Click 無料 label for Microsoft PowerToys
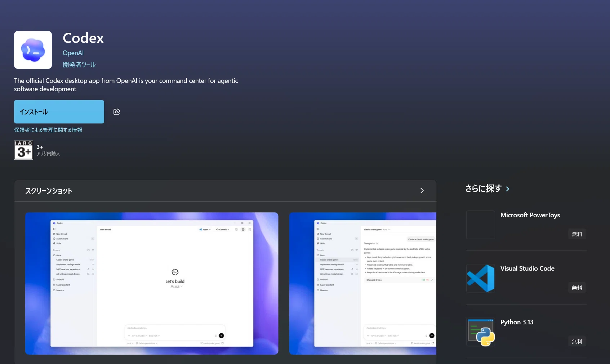The height and width of the screenshot is (364, 610). [577, 234]
